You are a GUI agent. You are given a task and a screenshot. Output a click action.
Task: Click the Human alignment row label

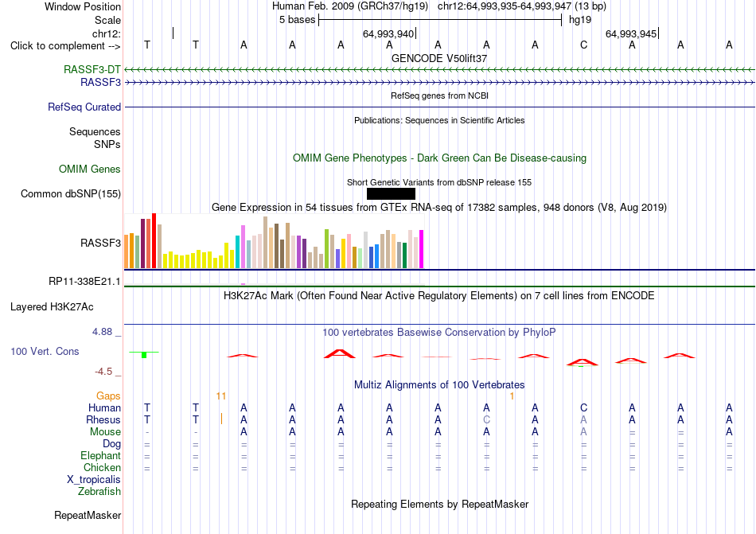click(x=104, y=408)
